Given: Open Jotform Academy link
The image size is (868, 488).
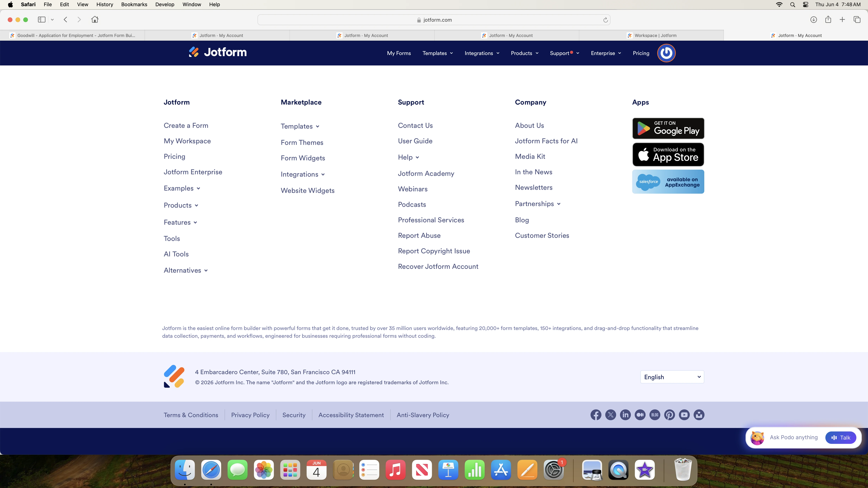Looking at the screenshot, I should [426, 174].
